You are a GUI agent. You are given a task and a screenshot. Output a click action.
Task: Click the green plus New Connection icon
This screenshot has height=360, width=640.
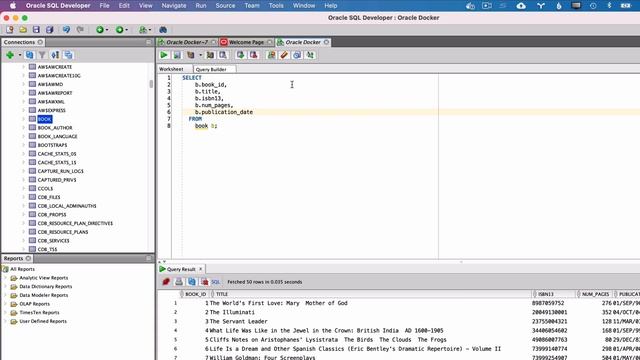10,55
